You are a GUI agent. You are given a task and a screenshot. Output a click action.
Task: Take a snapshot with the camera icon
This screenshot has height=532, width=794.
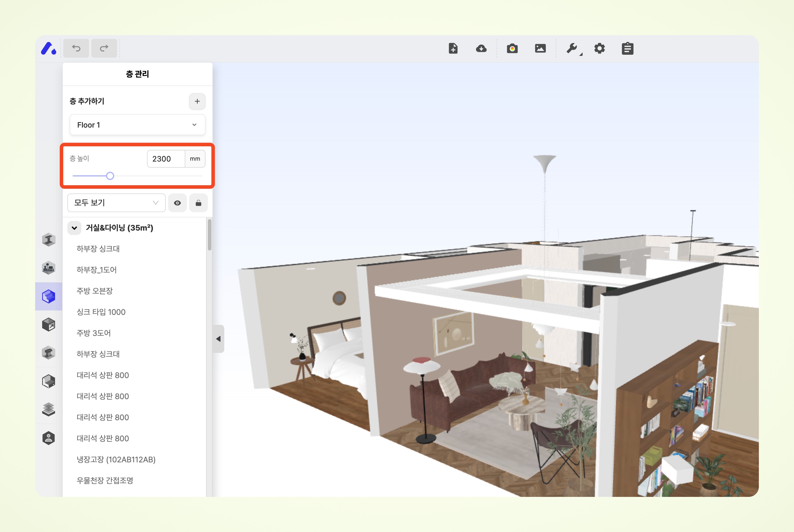click(512, 49)
